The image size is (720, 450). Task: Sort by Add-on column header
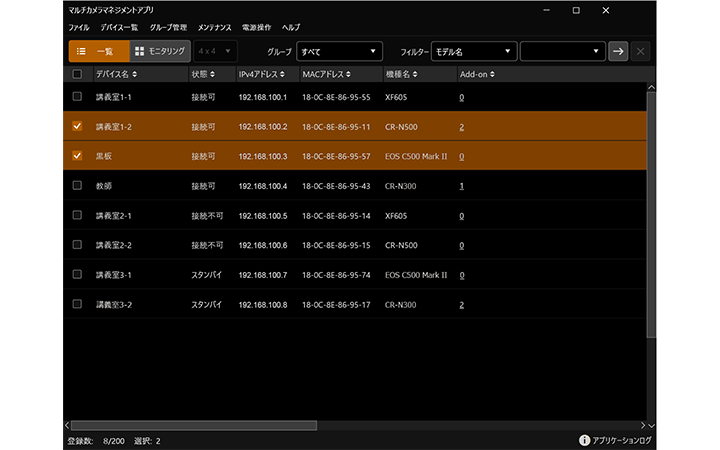tap(476, 74)
